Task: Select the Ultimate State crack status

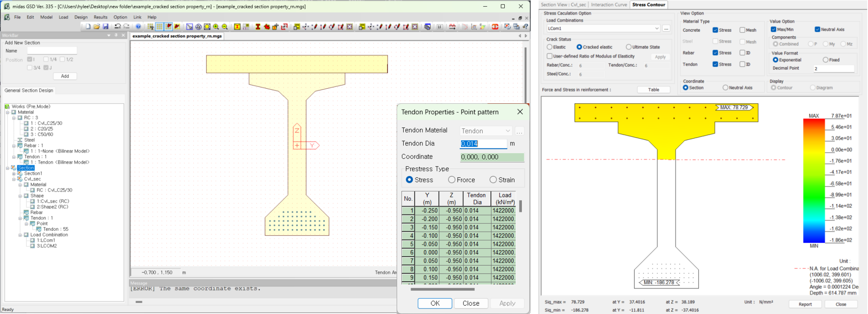Action: click(x=628, y=47)
